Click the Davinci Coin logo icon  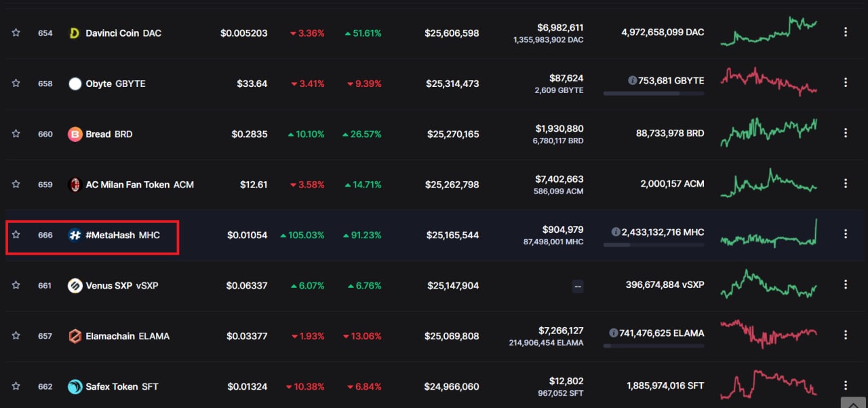point(75,33)
